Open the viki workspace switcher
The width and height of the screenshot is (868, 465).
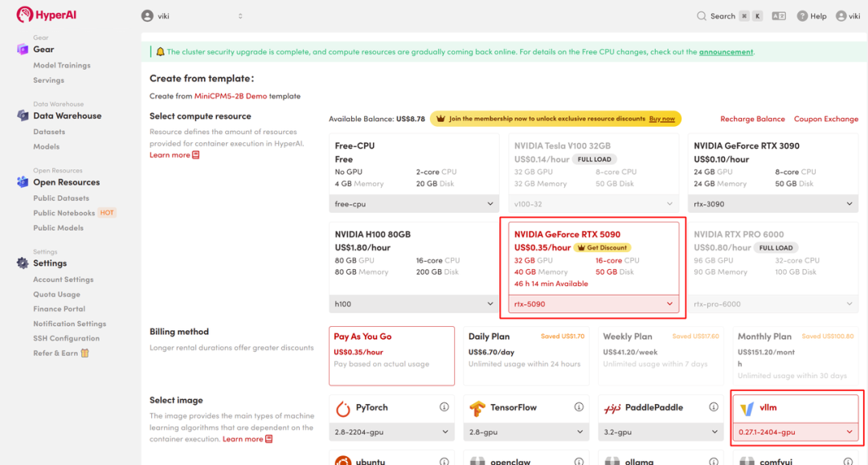tap(192, 16)
